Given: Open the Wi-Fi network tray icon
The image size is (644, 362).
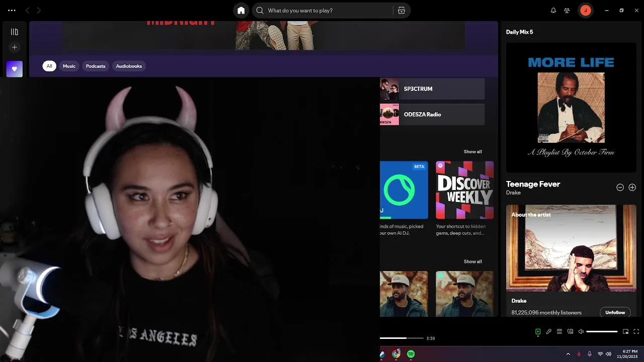Looking at the screenshot, I should (x=600, y=354).
